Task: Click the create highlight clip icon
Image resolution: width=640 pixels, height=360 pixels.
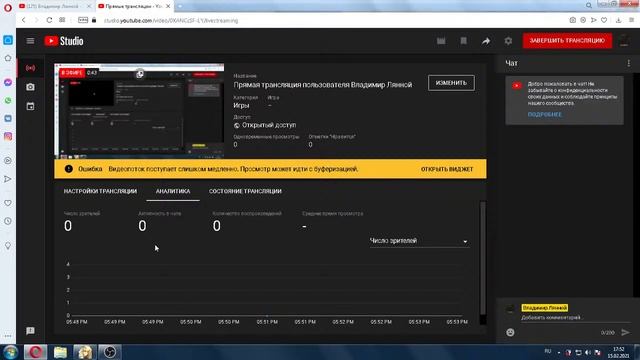Action: 441,41
